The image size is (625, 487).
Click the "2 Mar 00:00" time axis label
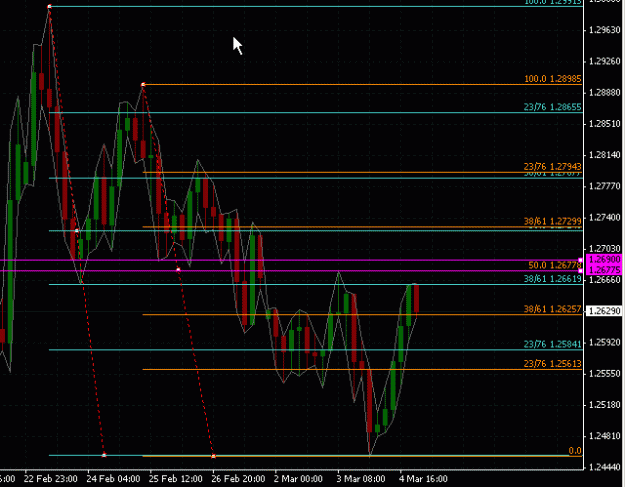298,479
